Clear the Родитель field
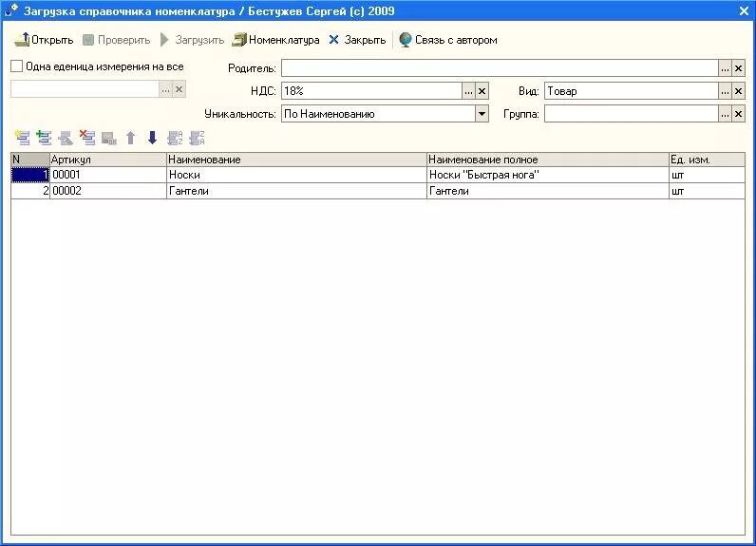Viewport: 756px width, 546px height. (738, 68)
